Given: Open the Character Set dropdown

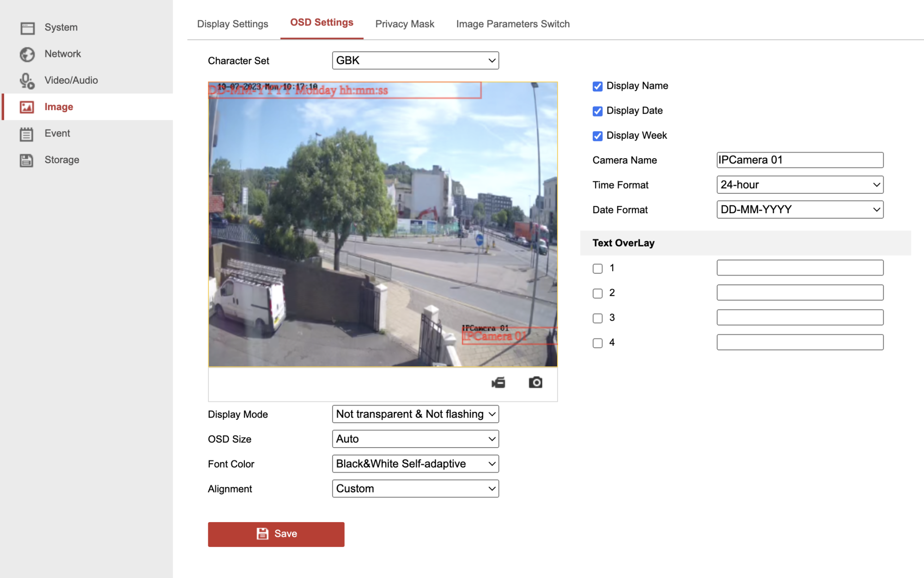Looking at the screenshot, I should pyautogui.click(x=415, y=60).
